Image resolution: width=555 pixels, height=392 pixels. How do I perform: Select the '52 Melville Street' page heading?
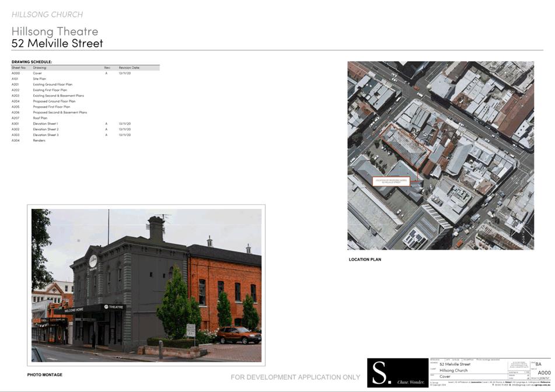[57, 43]
